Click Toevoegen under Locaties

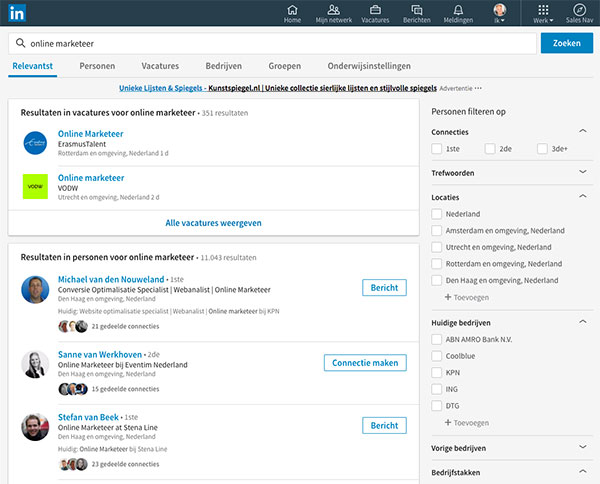[x=467, y=297]
